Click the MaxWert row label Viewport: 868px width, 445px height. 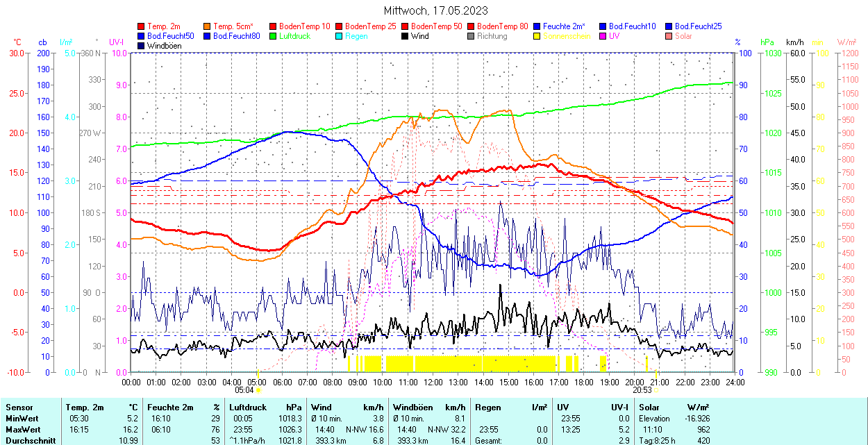pyautogui.click(x=22, y=430)
